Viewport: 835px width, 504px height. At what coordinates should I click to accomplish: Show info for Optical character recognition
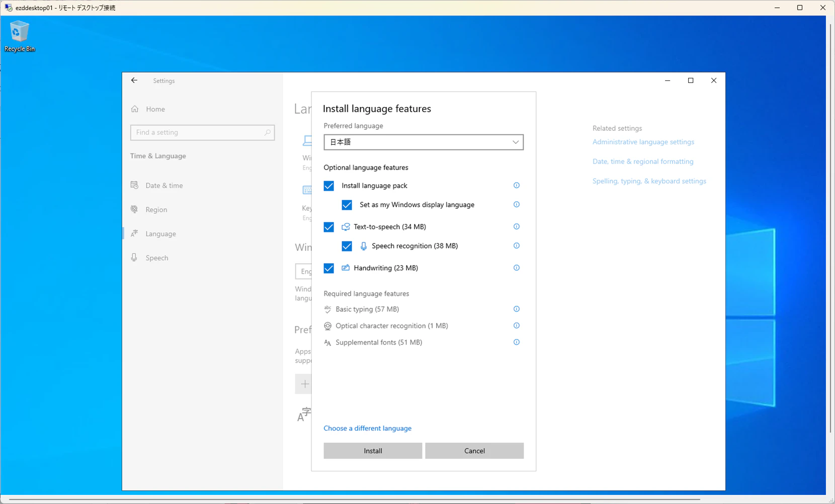click(x=516, y=326)
